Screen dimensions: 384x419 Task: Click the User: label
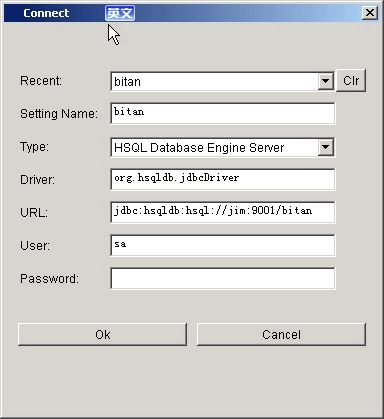click(x=35, y=246)
